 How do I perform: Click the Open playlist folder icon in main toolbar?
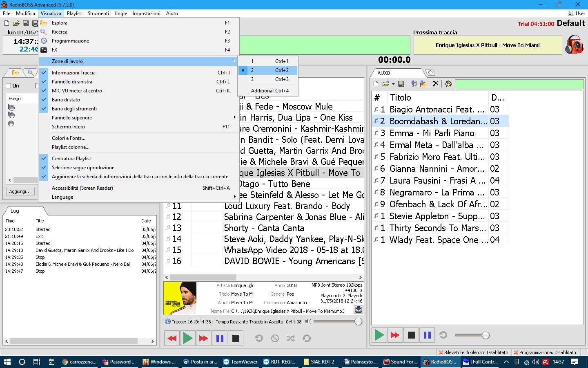point(16,23)
